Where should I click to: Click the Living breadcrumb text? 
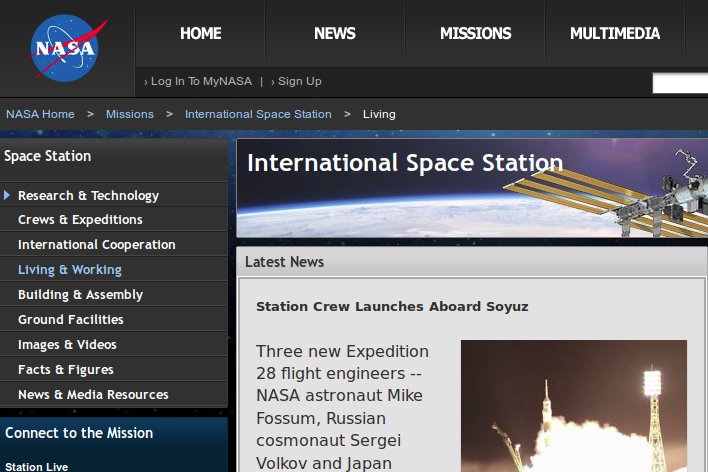[x=379, y=114]
